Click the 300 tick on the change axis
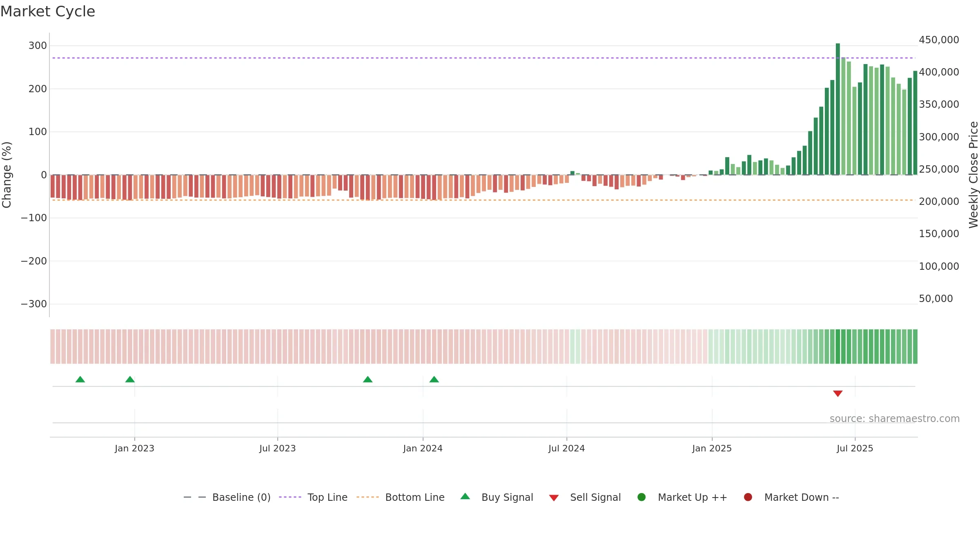 pos(38,46)
